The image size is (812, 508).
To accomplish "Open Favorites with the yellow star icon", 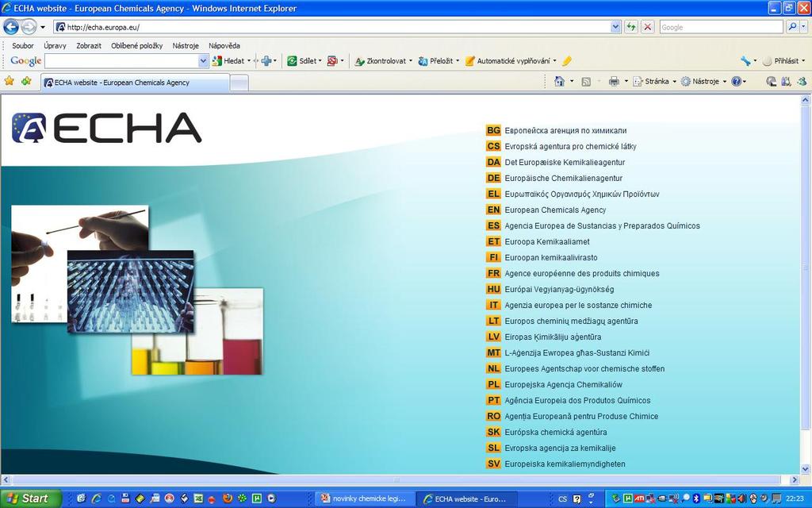I will click(x=10, y=81).
